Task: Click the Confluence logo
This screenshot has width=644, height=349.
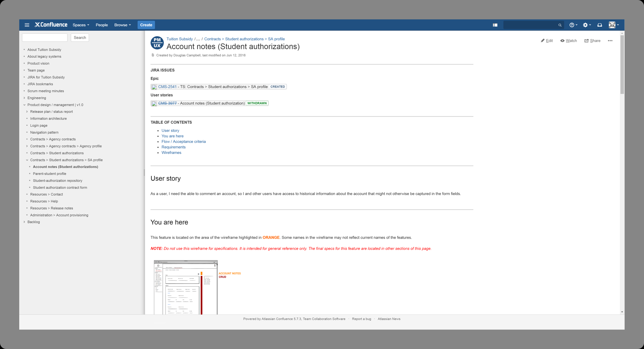Action: 51,25
